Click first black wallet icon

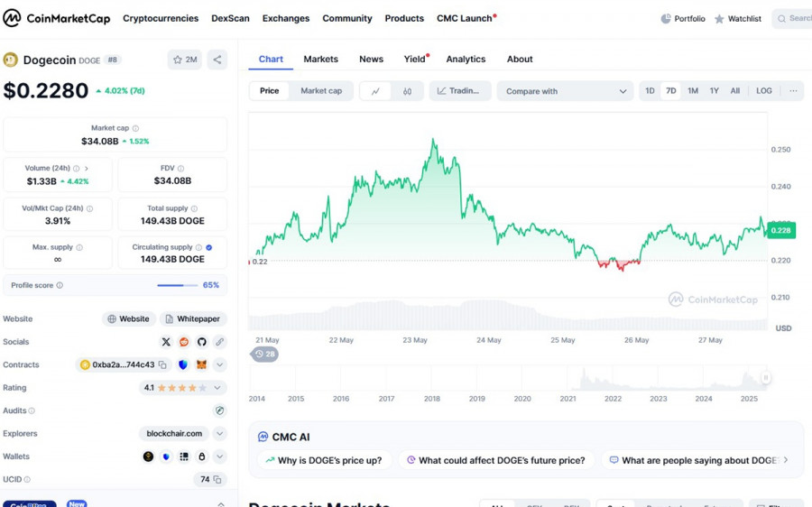point(148,456)
